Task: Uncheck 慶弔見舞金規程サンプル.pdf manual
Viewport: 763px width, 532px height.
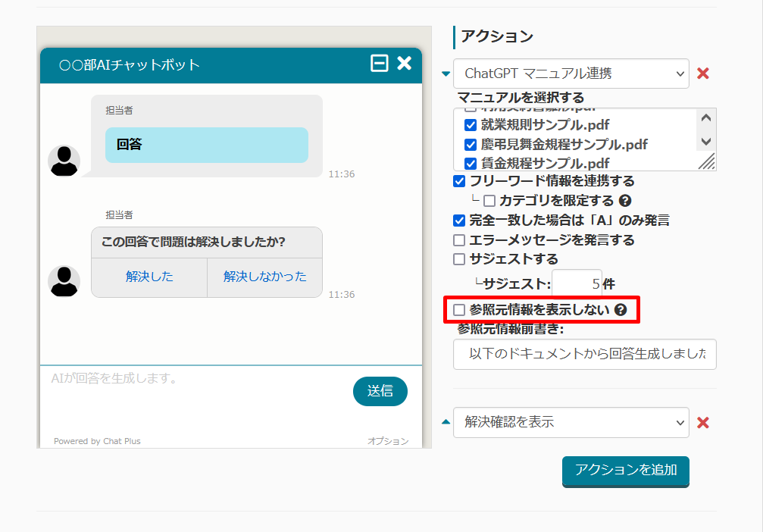Action: click(471, 144)
